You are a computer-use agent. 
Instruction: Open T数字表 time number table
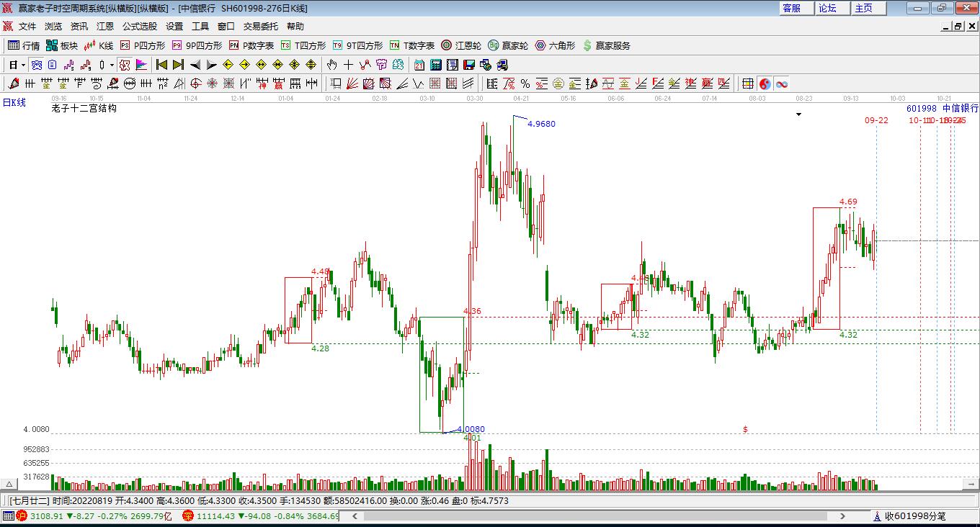tap(411, 45)
